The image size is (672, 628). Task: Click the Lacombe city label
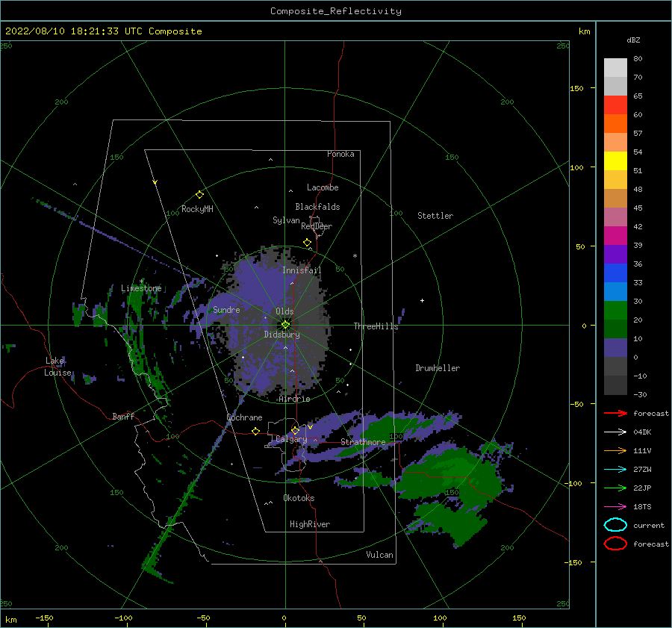(323, 187)
